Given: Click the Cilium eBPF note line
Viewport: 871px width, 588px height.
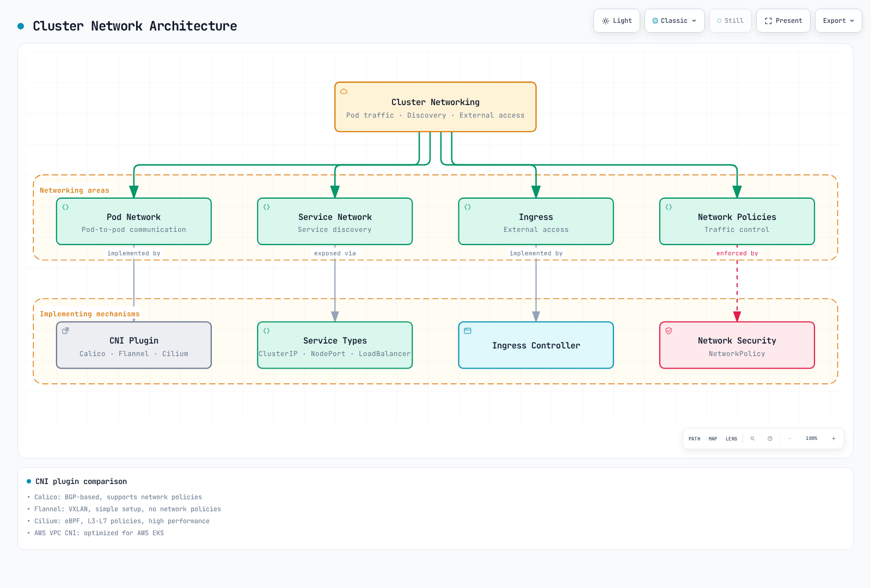Looking at the screenshot, I should tap(122, 521).
